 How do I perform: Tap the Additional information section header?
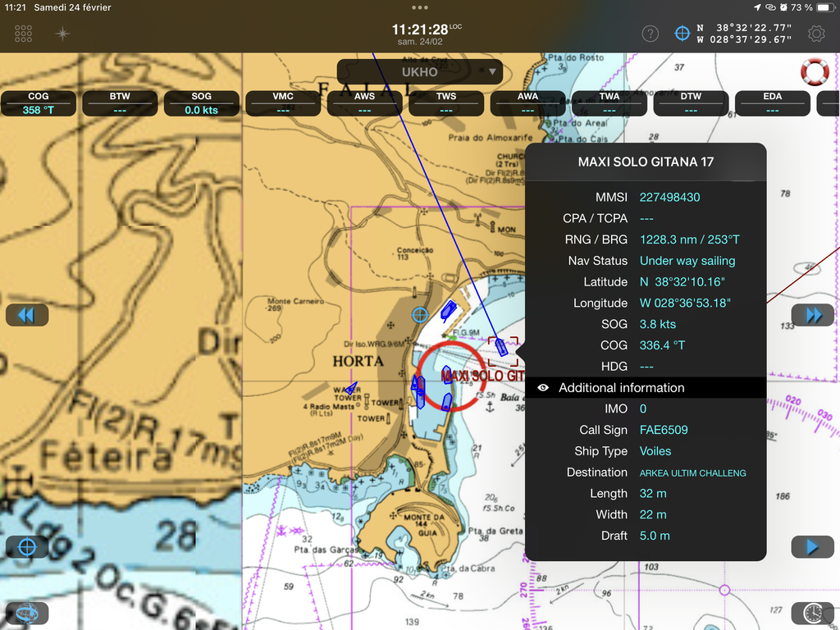pyautogui.click(x=646, y=388)
